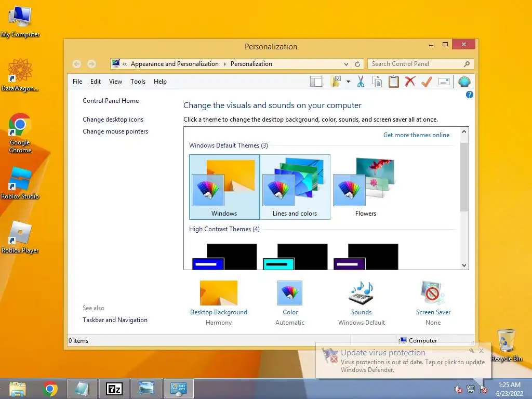Click the folder options toolbar icon

[x=335, y=82]
